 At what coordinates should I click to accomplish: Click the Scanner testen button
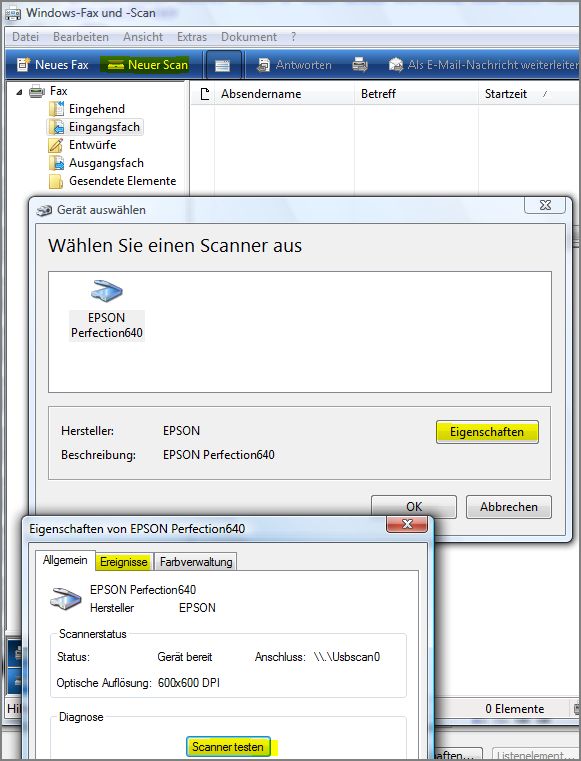(228, 746)
